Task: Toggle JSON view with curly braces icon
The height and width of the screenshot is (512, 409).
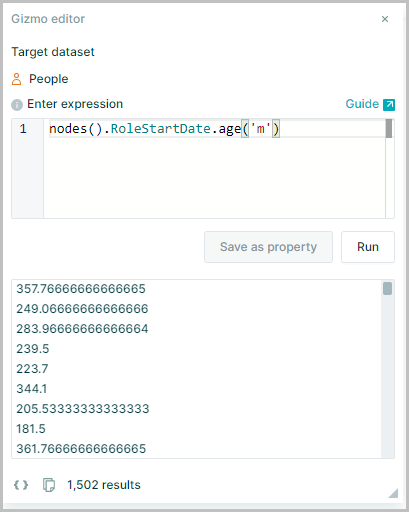Action: pos(21,485)
